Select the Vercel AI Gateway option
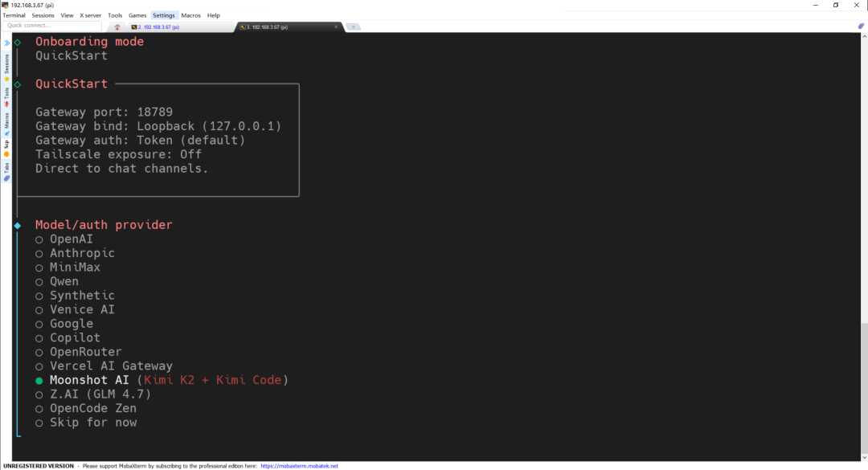 click(x=104, y=366)
